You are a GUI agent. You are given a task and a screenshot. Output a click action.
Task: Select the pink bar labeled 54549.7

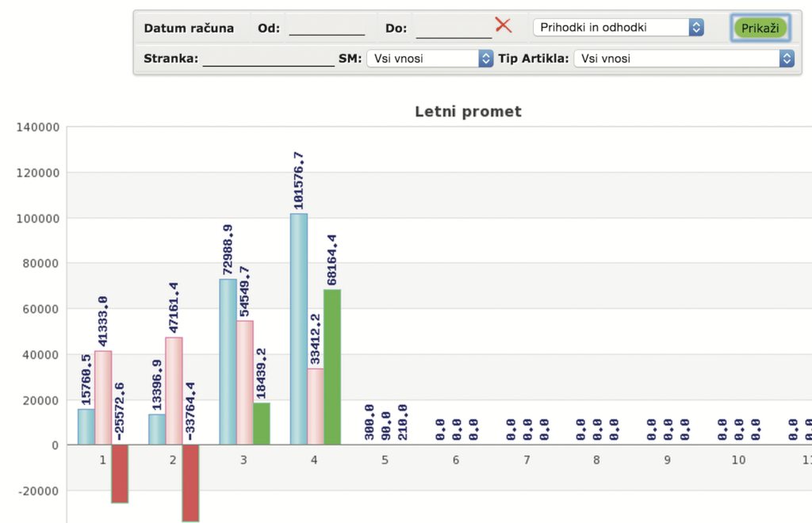point(245,382)
